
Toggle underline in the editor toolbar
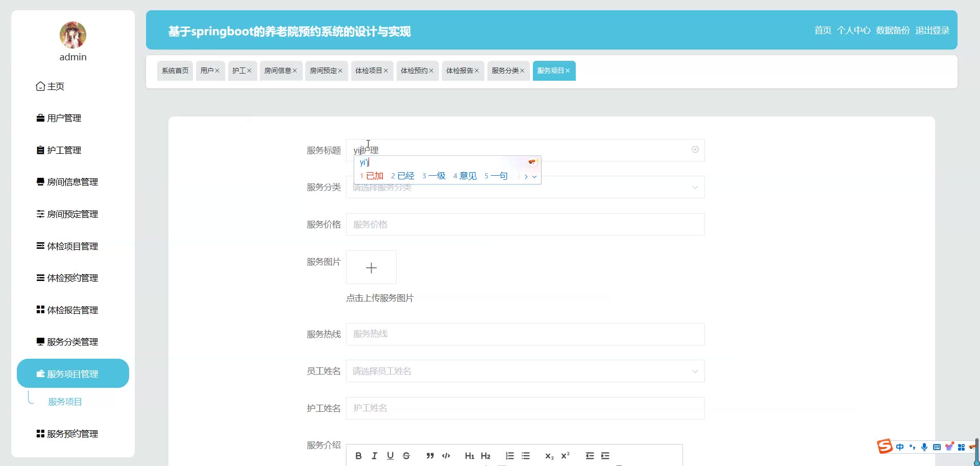(390, 456)
